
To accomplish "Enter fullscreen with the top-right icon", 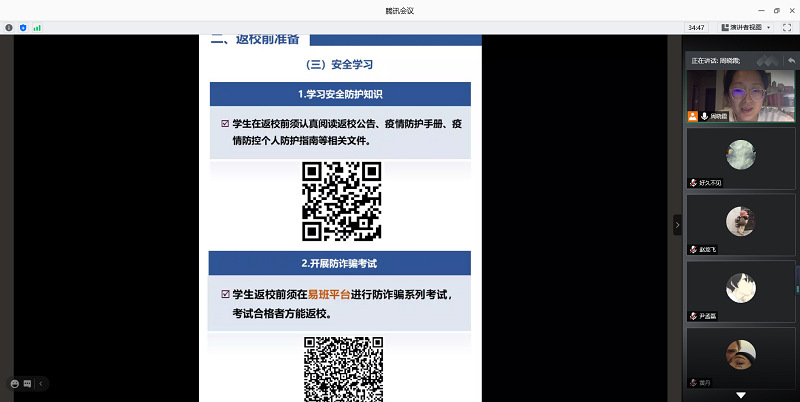I will pos(787,28).
